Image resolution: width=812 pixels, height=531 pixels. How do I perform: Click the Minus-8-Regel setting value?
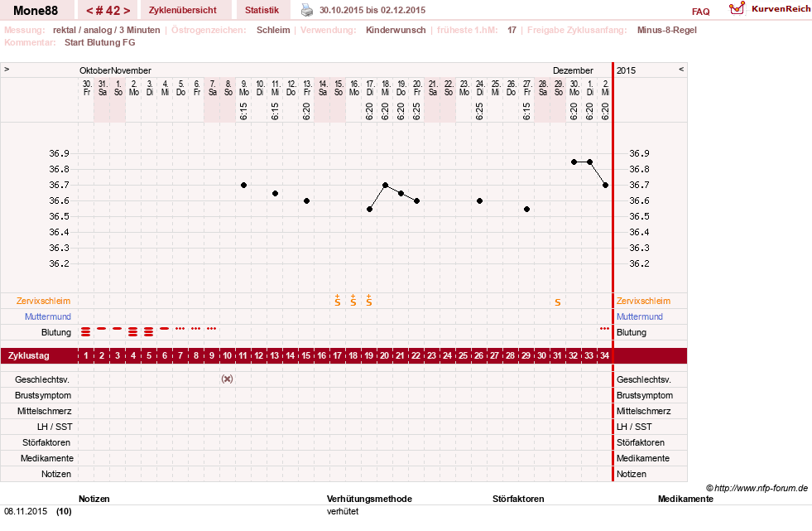point(667,30)
